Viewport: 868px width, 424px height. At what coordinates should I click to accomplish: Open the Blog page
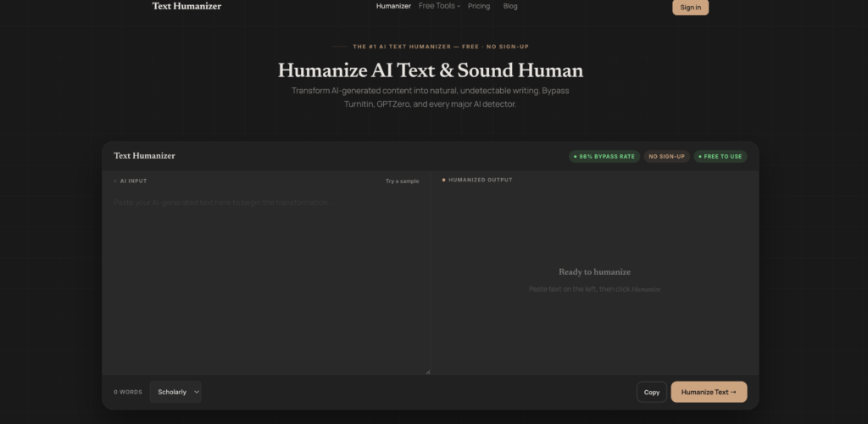tap(510, 6)
